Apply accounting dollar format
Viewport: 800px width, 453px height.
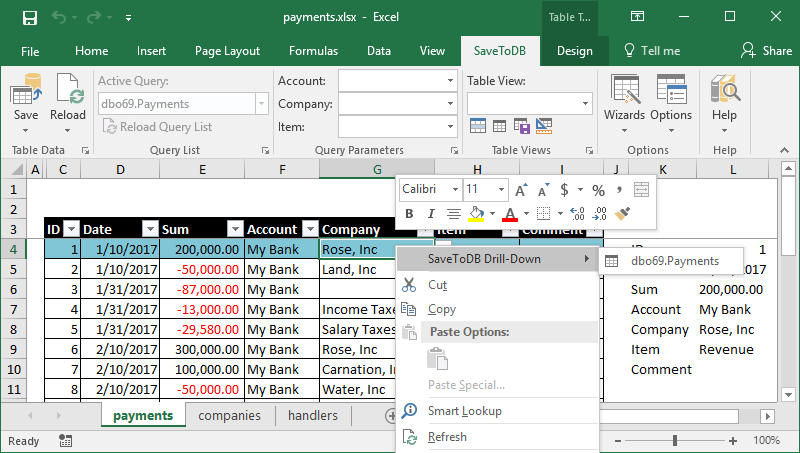click(x=564, y=190)
